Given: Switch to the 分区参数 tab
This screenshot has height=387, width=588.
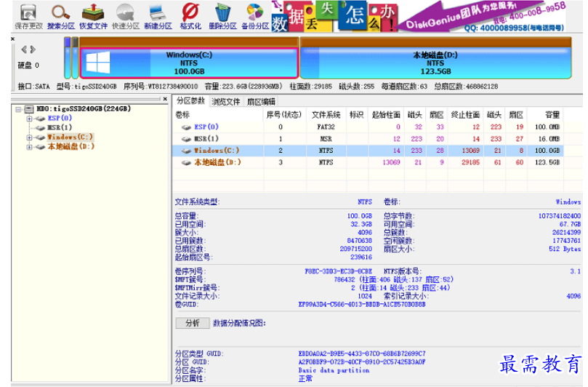Looking at the screenshot, I should click(x=190, y=100).
